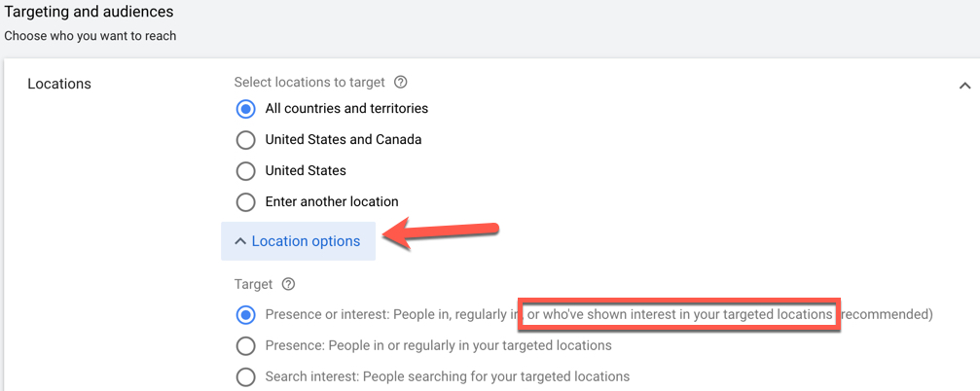980x391 pixels.
Task: Select the "Enter another location" radio option
Action: 246,202
